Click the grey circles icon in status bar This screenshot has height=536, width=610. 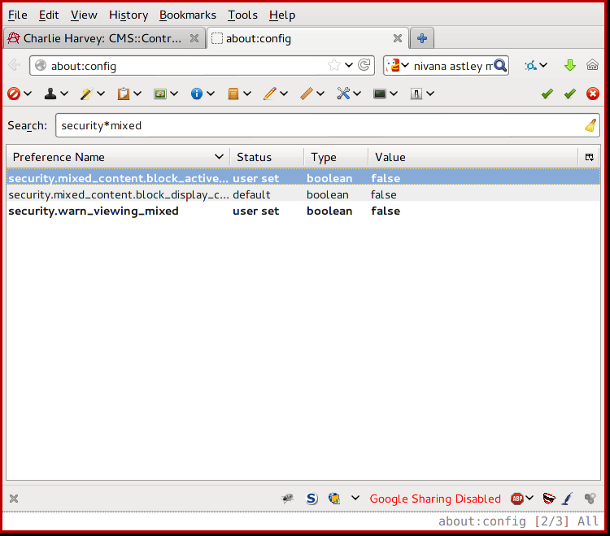point(590,498)
